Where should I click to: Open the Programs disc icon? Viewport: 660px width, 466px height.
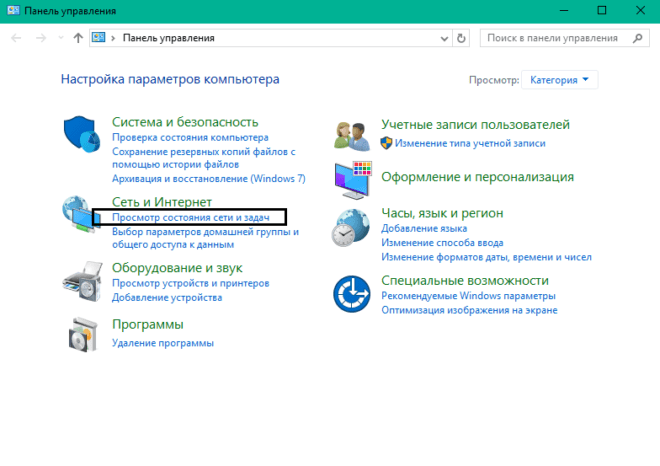83,335
